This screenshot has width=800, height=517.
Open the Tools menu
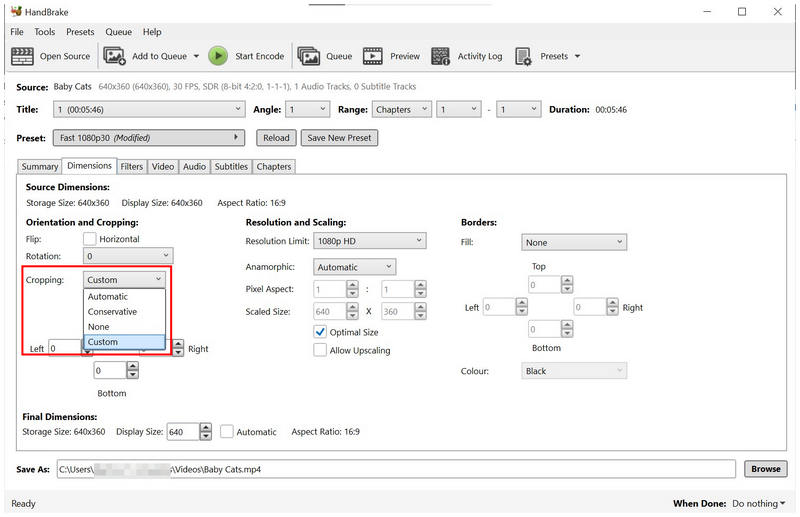(45, 32)
